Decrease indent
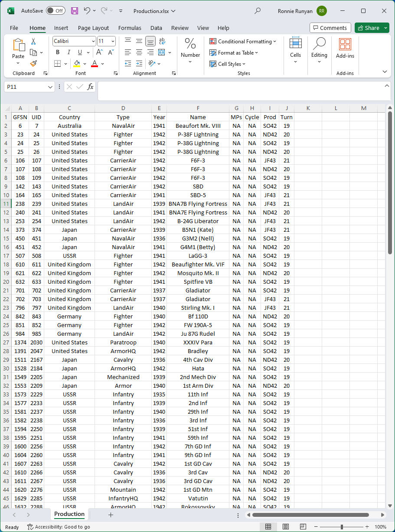Image resolution: width=395 pixels, height=532 pixels. click(128, 64)
